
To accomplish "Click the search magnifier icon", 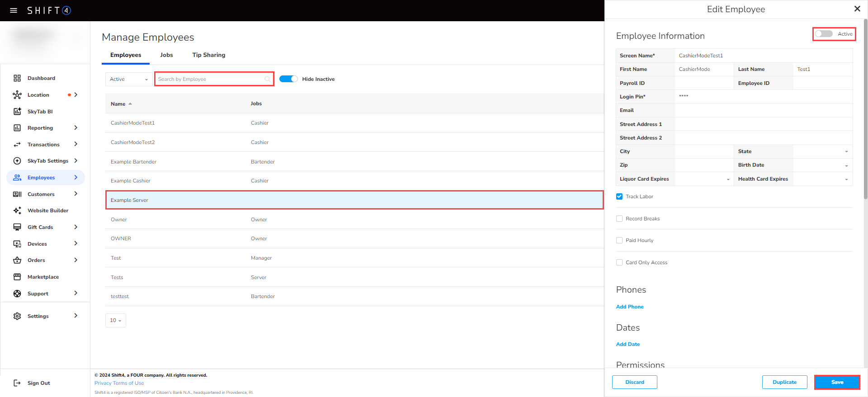I will (268, 79).
